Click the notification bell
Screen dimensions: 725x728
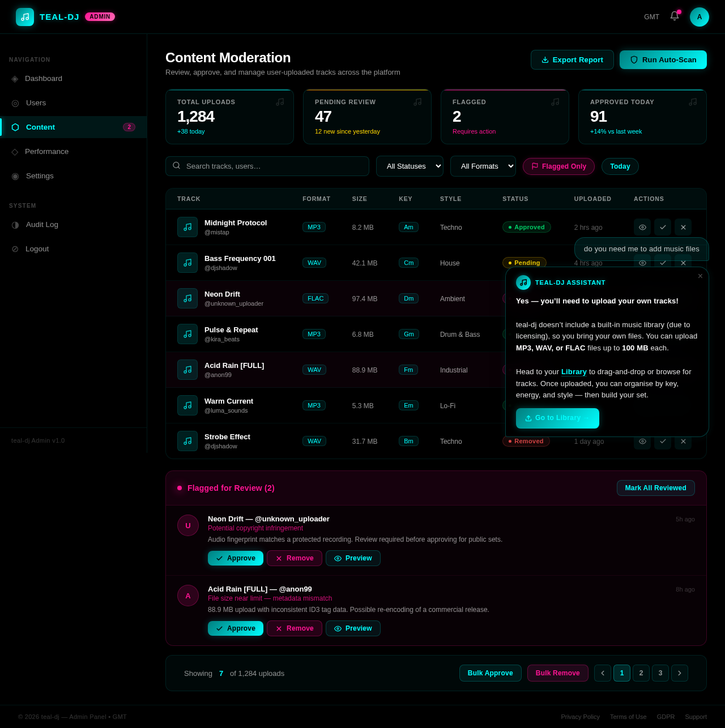point(673,16)
